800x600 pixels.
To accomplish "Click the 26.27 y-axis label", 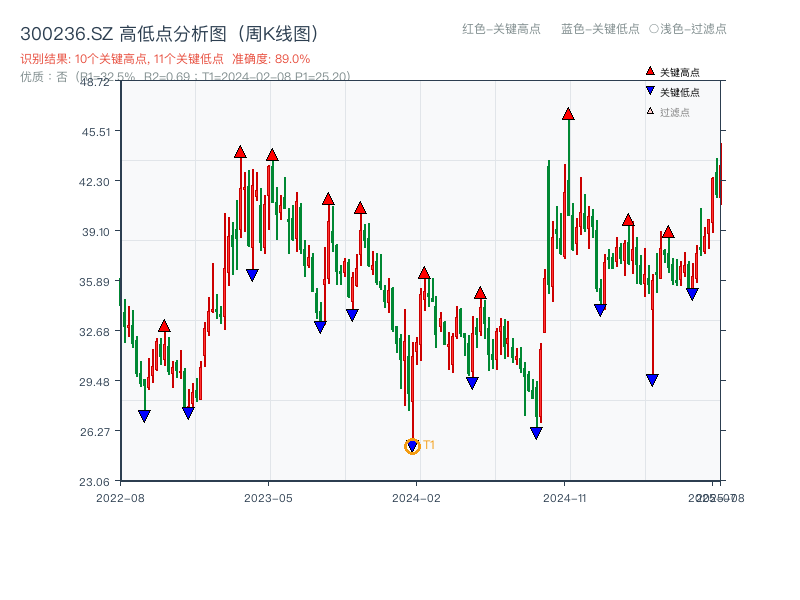I will click(x=95, y=432).
